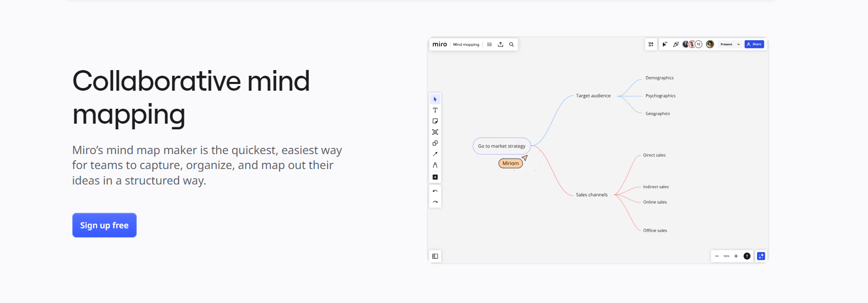Click the zoom in plus button

pos(736,256)
